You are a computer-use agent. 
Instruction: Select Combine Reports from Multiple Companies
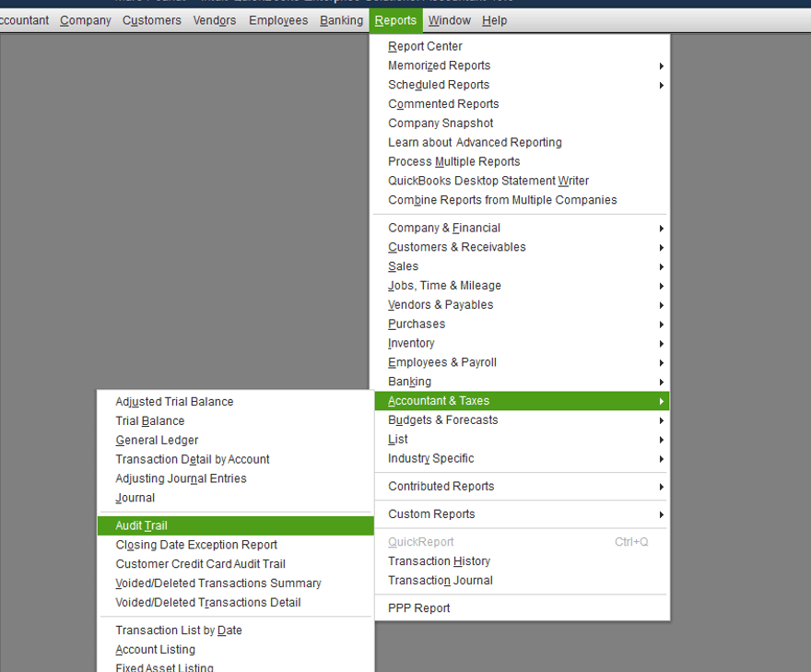point(522,200)
